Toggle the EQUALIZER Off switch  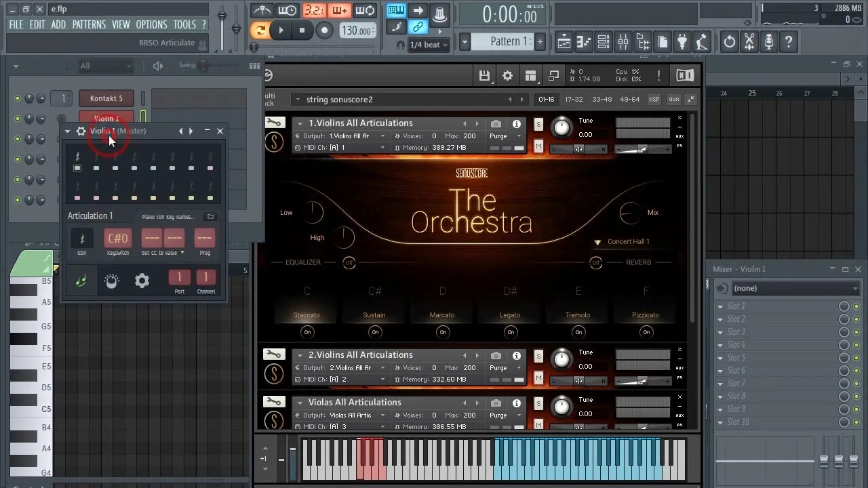[x=349, y=262]
